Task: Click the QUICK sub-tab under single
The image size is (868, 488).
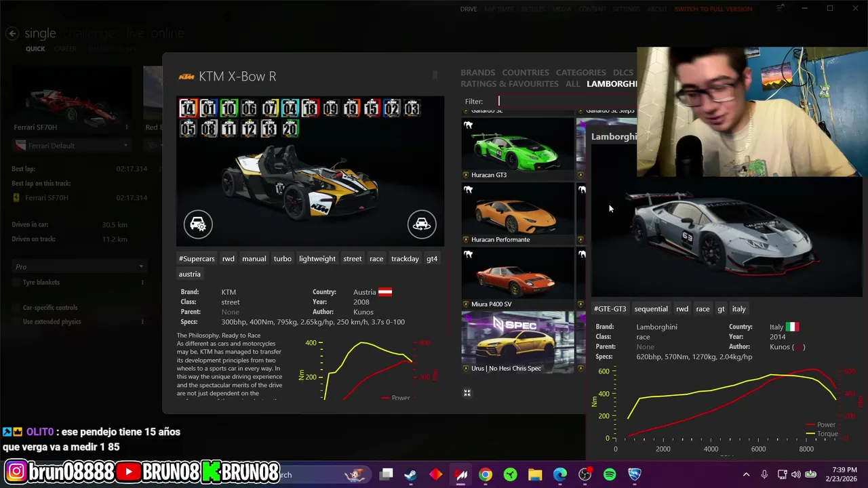Action: [35, 49]
